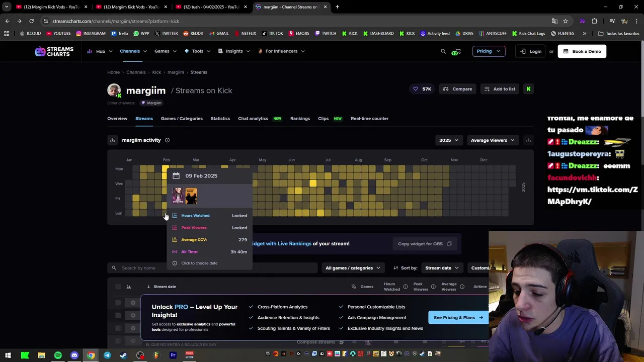Click Add to list button
The image size is (644, 362).
click(500, 89)
